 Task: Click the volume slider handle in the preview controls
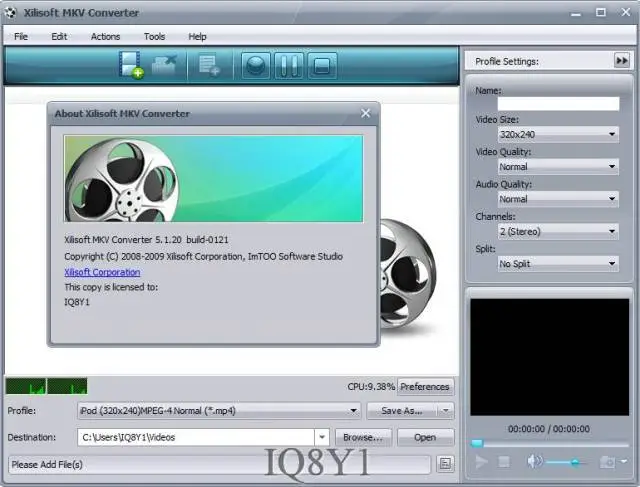tap(575, 462)
